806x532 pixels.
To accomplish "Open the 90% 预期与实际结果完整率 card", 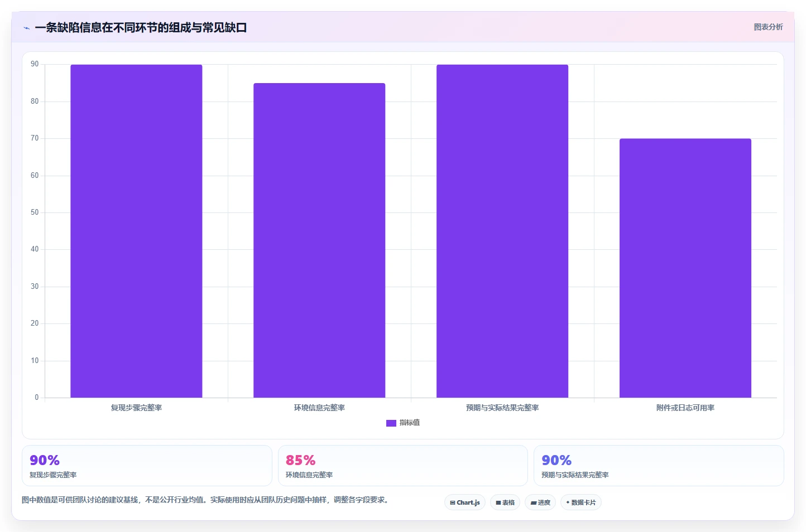I will click(x=659, y=466).
